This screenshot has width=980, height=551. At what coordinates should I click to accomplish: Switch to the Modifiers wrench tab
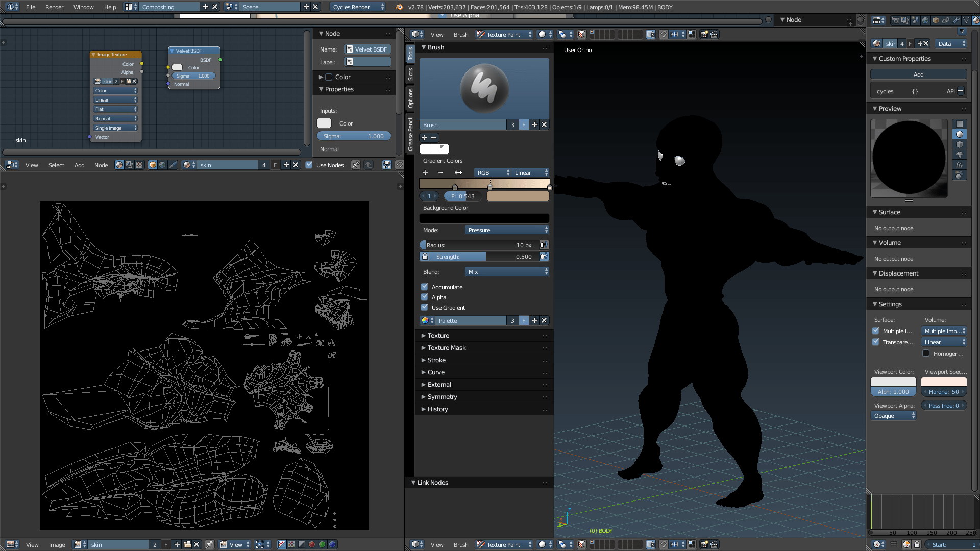(x=956, y=20)
